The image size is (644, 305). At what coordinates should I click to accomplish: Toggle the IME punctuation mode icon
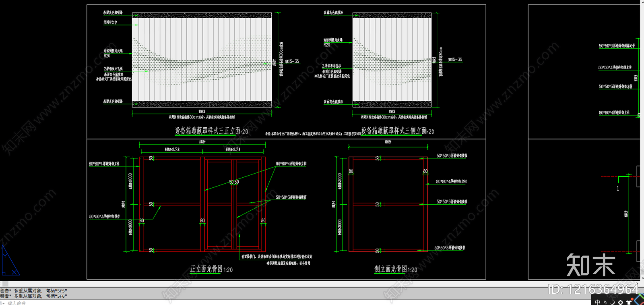click(x=605, y=302)
